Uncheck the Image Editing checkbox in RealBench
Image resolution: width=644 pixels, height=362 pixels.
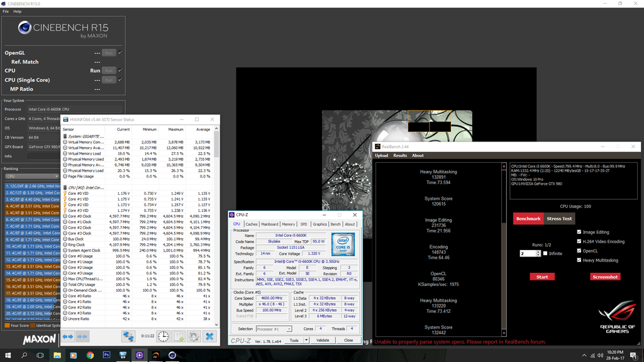pyautogui.click(x=579, y=232)
